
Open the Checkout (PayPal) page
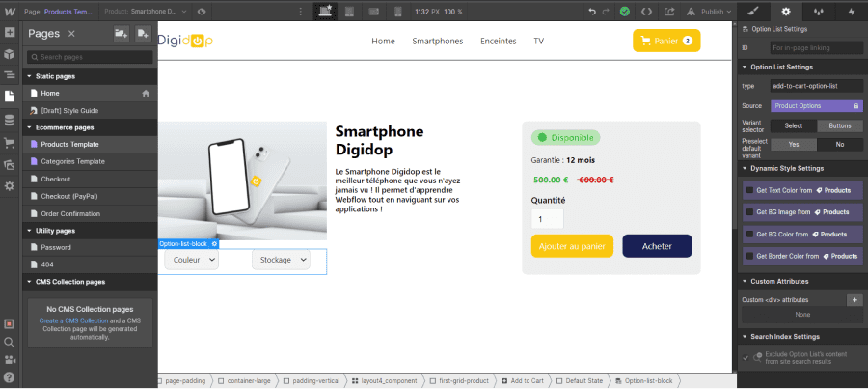(x=90, y=196)
